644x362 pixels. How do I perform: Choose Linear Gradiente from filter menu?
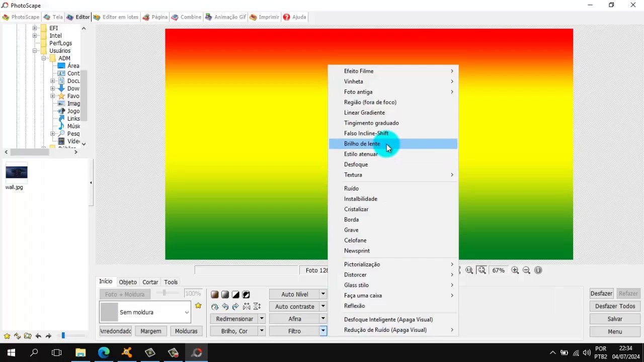[x=393, y=113]
